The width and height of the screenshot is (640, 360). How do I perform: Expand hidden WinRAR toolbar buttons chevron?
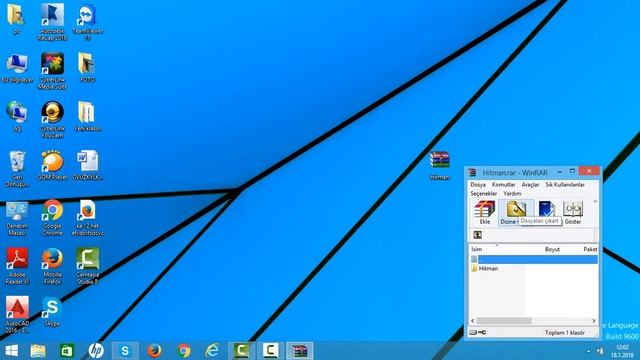(x=595, y=201)
